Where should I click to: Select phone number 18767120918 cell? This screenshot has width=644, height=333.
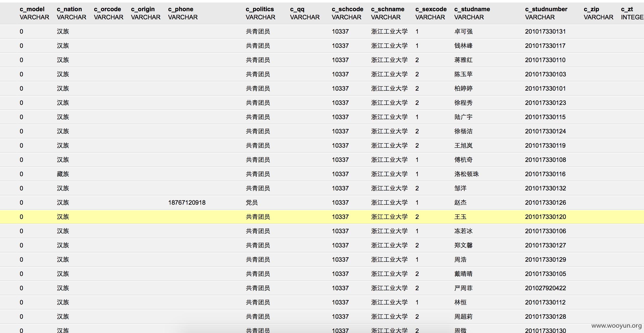tap(187, 203)
